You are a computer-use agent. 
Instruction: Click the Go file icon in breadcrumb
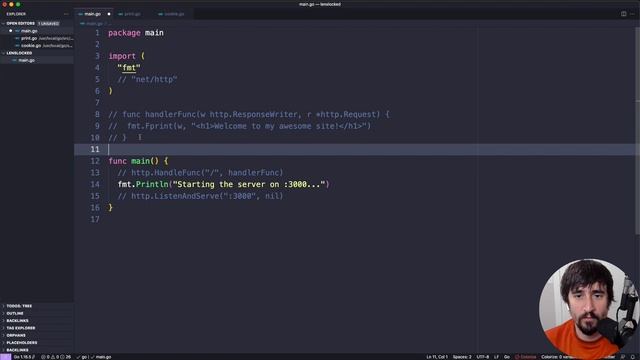82,24
